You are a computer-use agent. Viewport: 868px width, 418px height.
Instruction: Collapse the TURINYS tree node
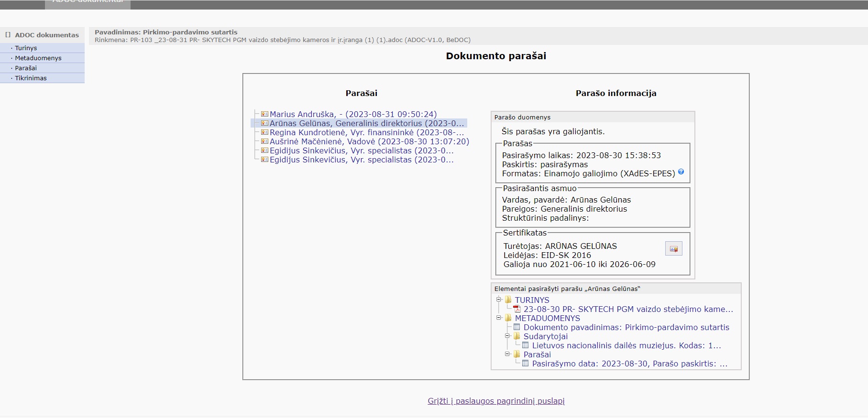(499, 300)
